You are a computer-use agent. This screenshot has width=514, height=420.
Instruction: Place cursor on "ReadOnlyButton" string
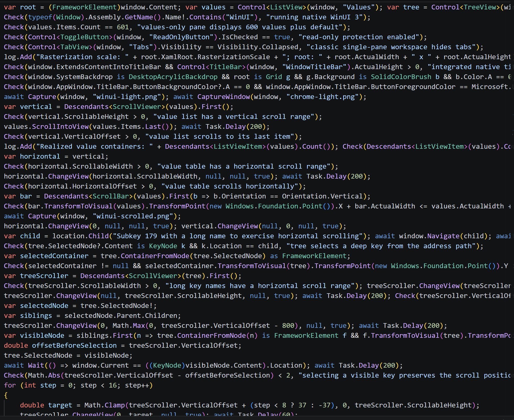(x=181, y=37)
